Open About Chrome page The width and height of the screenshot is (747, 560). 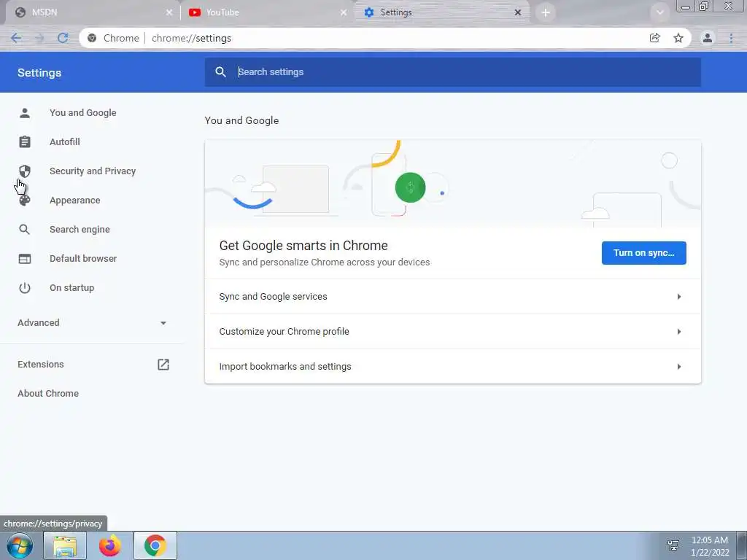(x=48, y=393)
